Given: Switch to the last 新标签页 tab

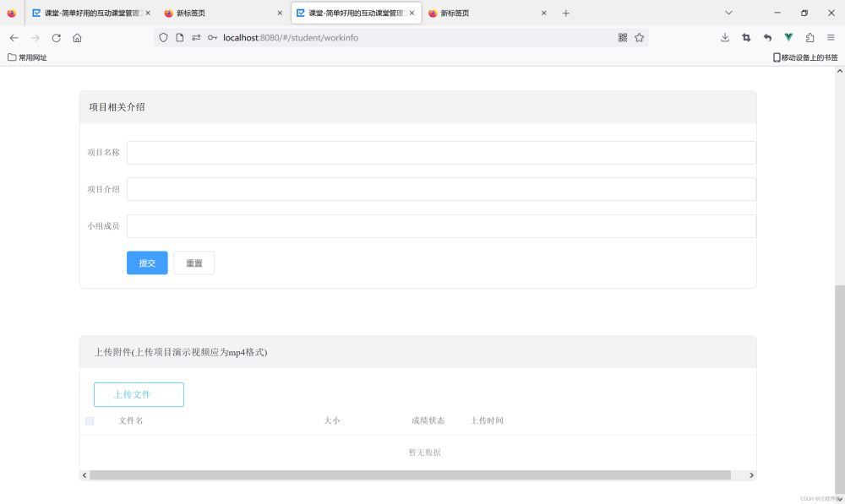Looking at the screenshot, I should (482, 13).
